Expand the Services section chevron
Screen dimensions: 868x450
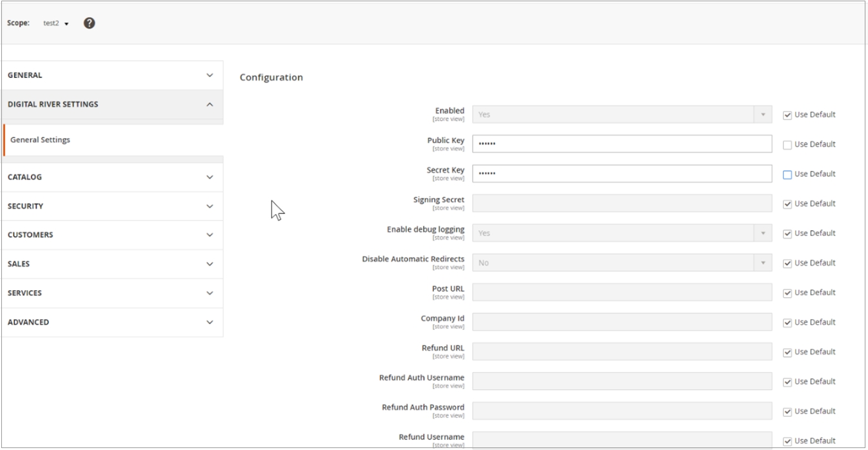pyautogui.click(x=209, y=293)
